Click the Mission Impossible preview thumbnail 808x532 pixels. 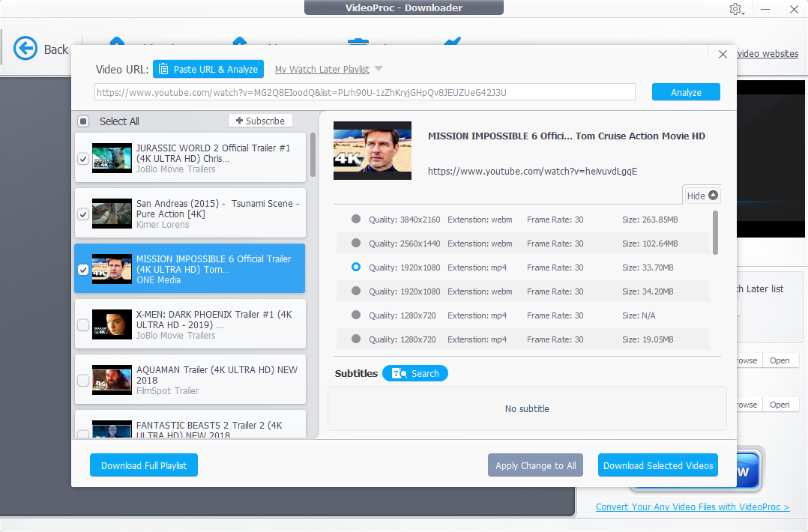pos(372,151)
